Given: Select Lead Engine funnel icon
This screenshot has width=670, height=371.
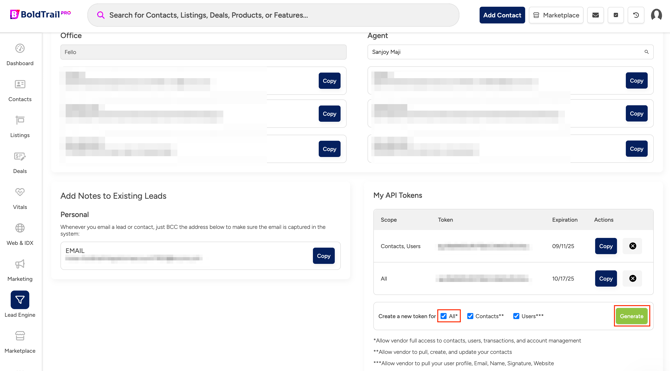Looking at the screenshot, I should point(20,300).
